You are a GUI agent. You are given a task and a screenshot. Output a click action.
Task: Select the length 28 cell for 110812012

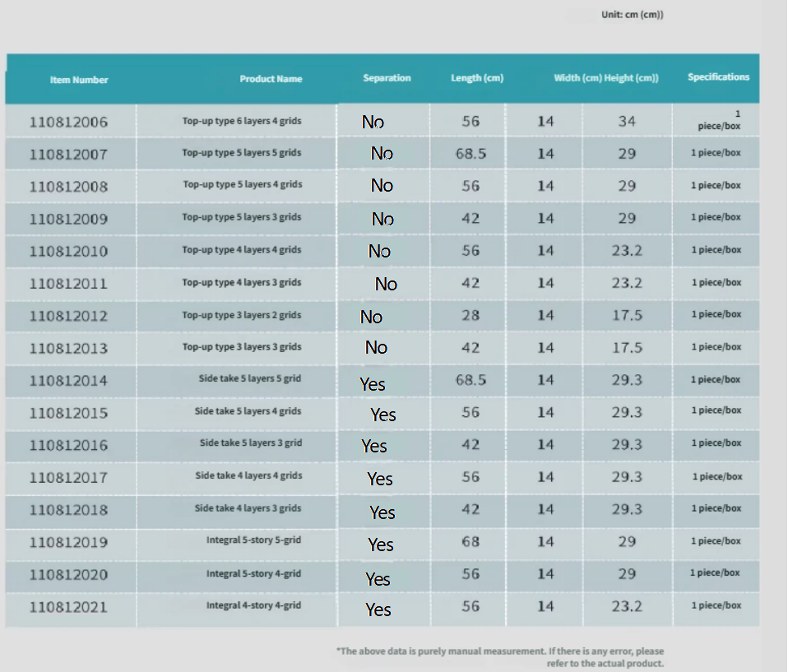click(470, 316)
